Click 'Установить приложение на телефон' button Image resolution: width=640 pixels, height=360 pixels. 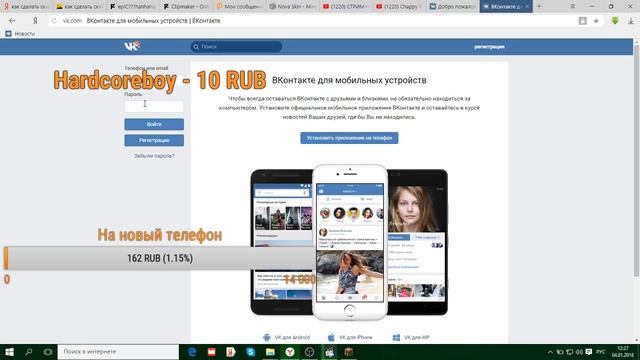pos(349,138)
